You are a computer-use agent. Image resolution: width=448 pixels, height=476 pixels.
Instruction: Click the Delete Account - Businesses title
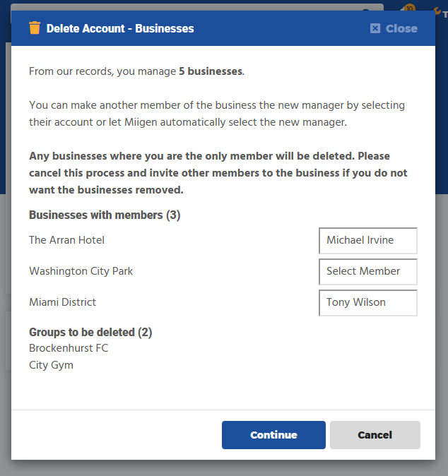coord(120,29)
